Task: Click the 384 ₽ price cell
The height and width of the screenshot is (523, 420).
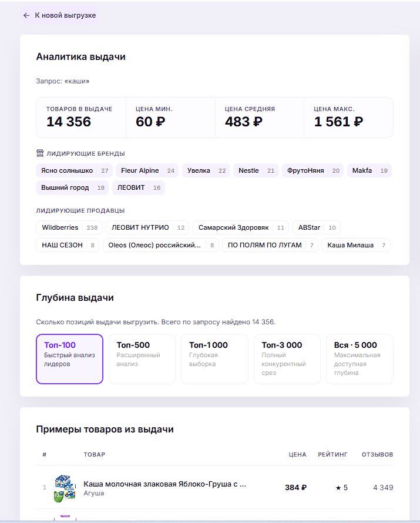Action: coord(295,488)
